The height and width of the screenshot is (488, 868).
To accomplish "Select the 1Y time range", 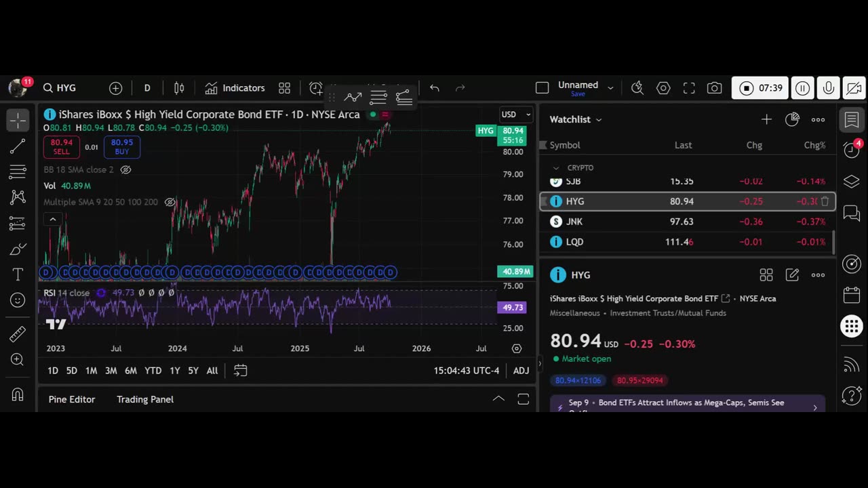I will (x=175, y=371).
